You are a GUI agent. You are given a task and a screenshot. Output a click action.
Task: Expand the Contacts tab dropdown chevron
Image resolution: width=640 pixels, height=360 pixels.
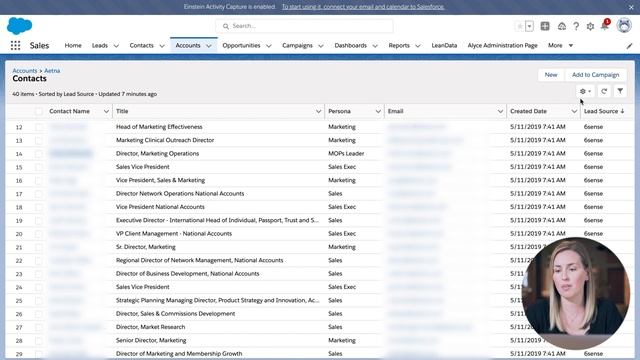[x=162, y=46]
